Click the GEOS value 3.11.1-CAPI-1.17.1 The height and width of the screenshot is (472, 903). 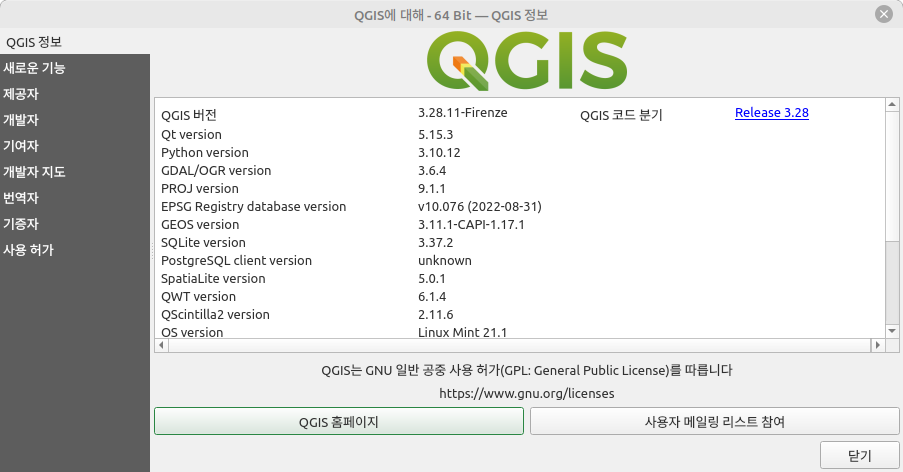[x=471, y=224]
